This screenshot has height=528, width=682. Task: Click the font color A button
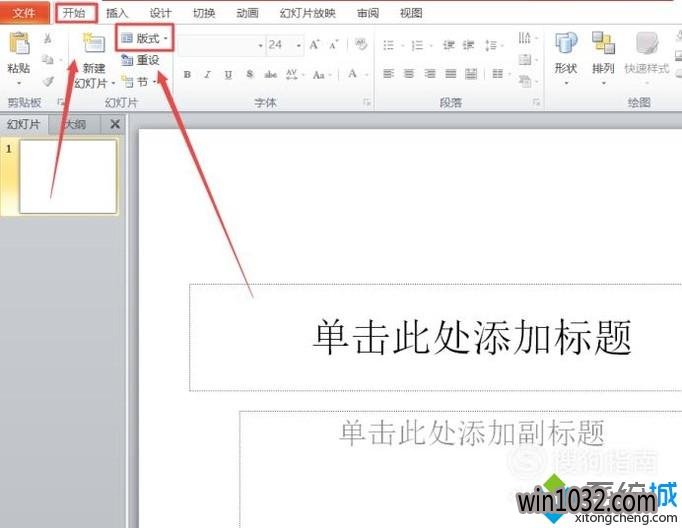(x=353, y=74)
